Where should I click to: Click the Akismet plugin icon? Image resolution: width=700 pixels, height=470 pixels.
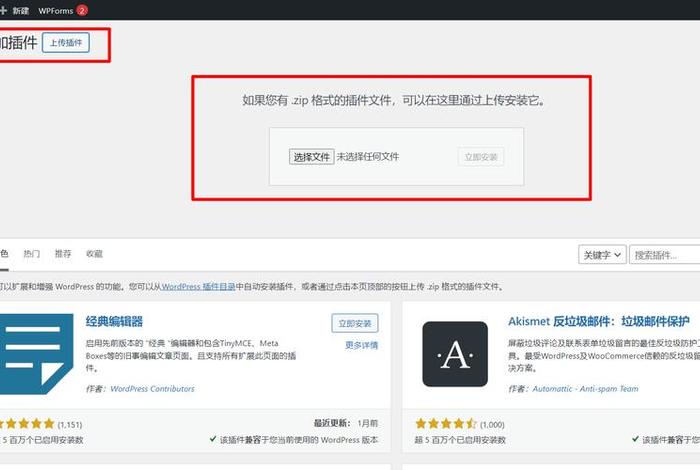tap(455, 354)
